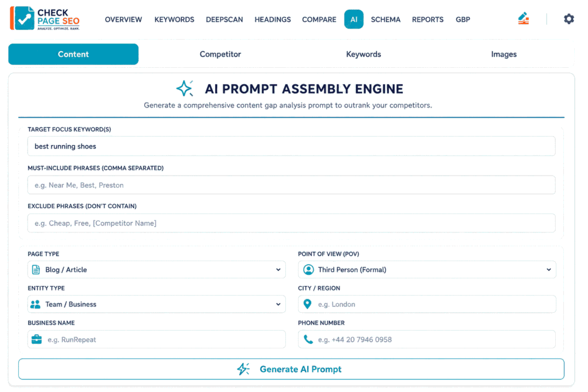Open the Keywords top navigation item

175,20
